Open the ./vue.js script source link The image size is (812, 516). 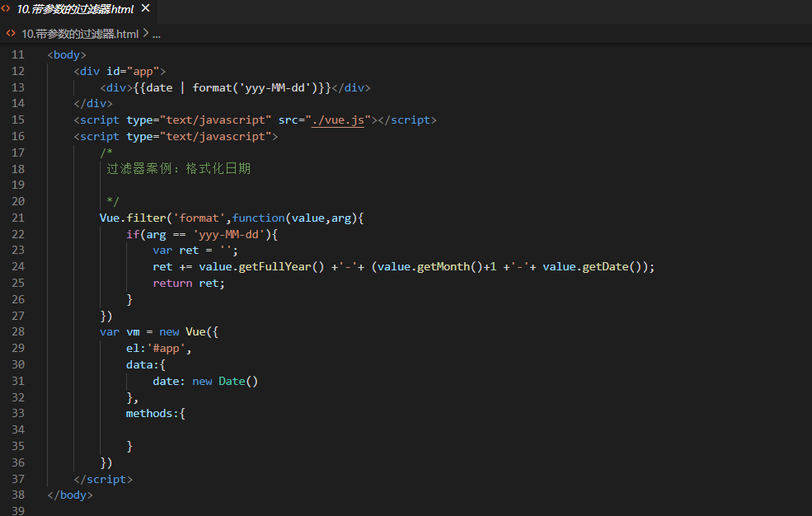(x=338, y=120)
